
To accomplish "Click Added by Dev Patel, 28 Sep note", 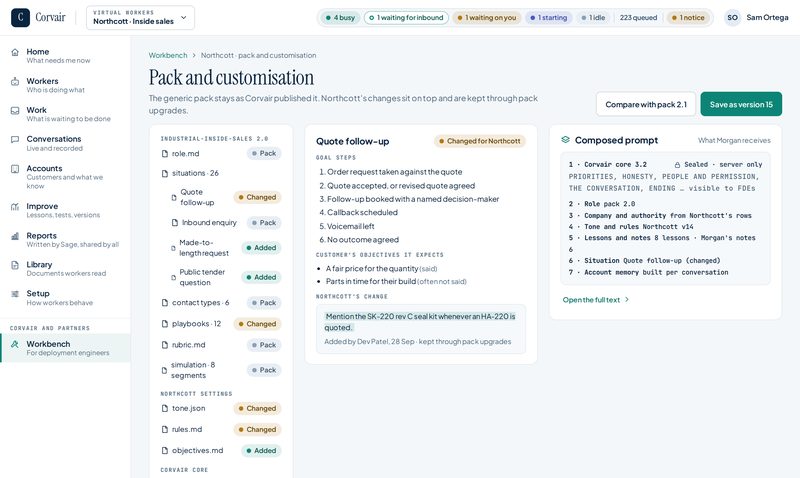I will tap(417, 341).
